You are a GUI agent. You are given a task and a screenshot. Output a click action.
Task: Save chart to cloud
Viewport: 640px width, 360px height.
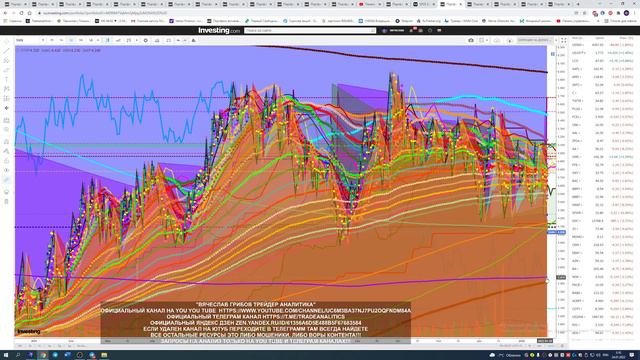pos(497,40)
